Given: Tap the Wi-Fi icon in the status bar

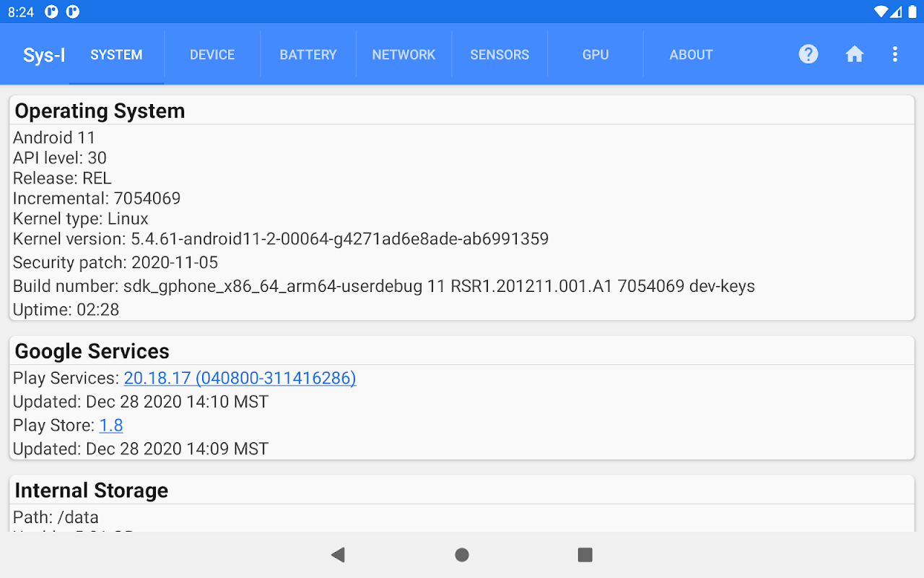Looking at the screenshot, I should coord(880,12).
